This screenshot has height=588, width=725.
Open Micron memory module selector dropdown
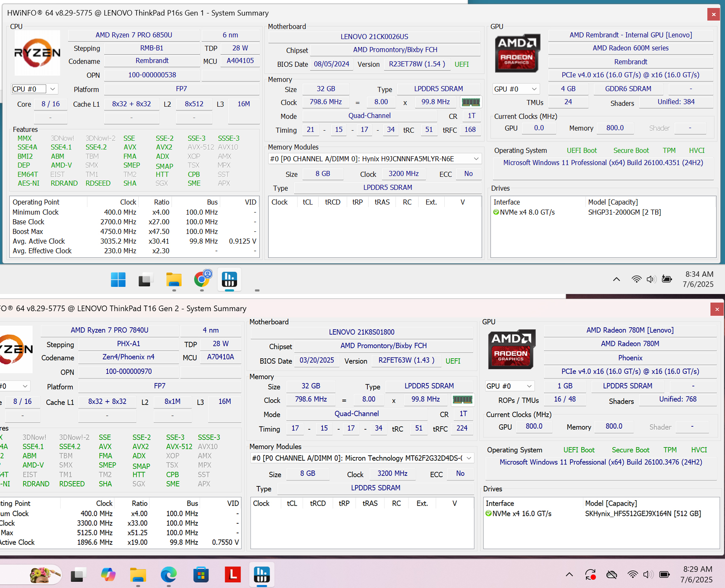click(x=362, y=458)
